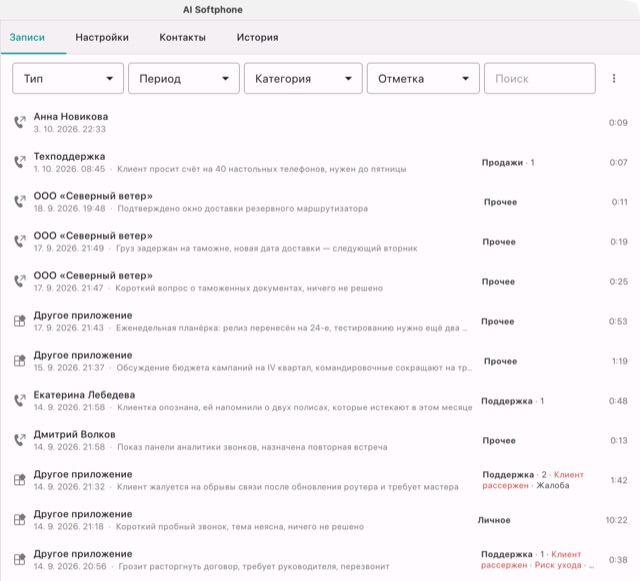Click call icon of the 17. 9. 2026. 21:47 record
Screen dimensions: 640x581
pyautogui.click(x=20, y=281)
